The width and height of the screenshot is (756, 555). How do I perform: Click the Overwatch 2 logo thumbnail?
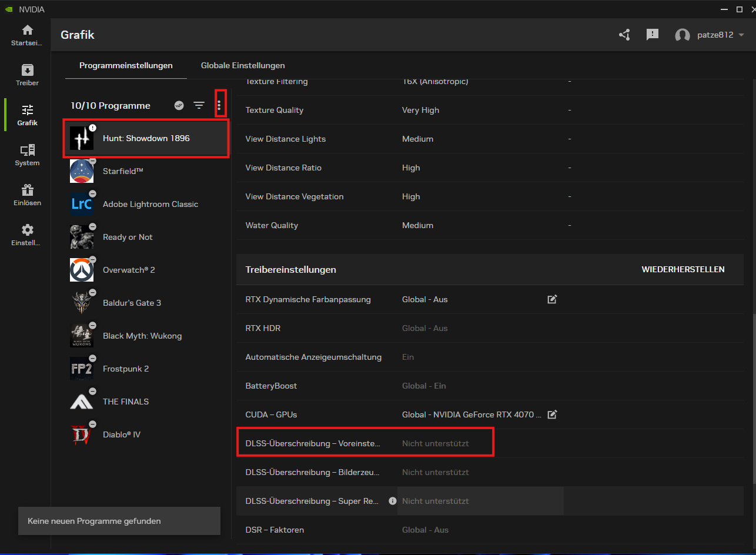pyautogui.click(x=82, y=270)
